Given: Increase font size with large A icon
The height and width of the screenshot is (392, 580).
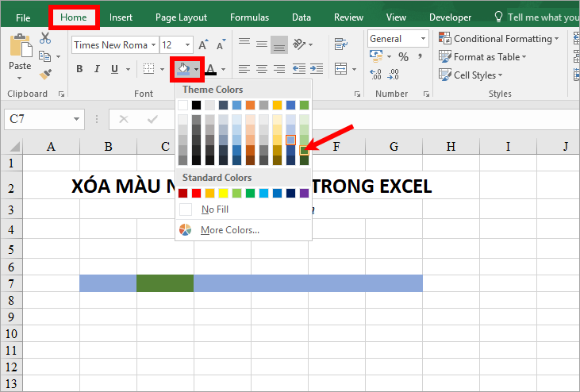Looking at the screenshot, I should [x=203, y=44].
